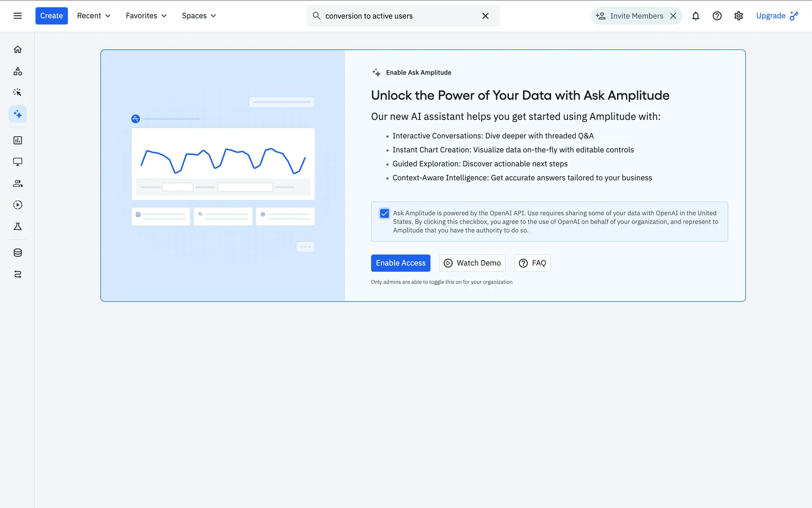Open the users/cohorts sidebar icon
The width and height of the screenshot is (812, 508).
(17, 183)
